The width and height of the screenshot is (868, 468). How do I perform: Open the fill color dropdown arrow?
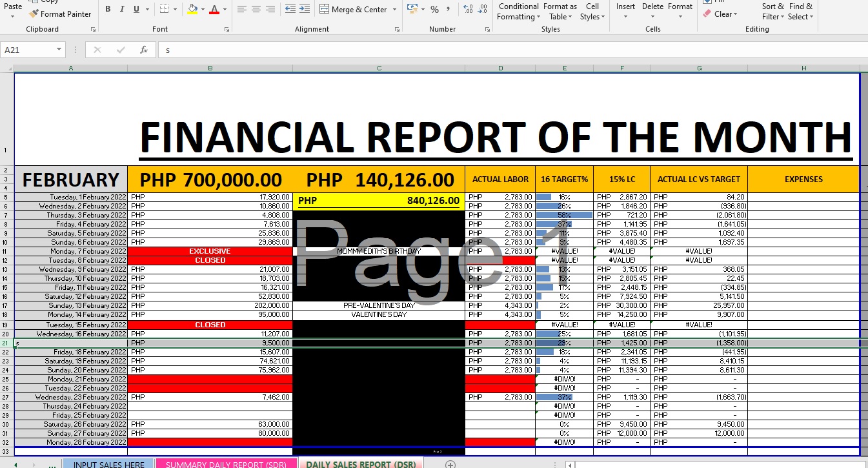(x=203, y=10)
